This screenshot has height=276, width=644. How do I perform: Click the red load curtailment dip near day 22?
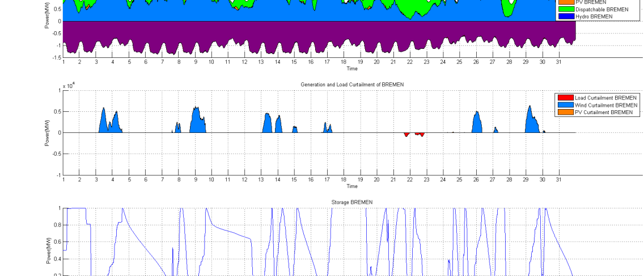(406, 134)
